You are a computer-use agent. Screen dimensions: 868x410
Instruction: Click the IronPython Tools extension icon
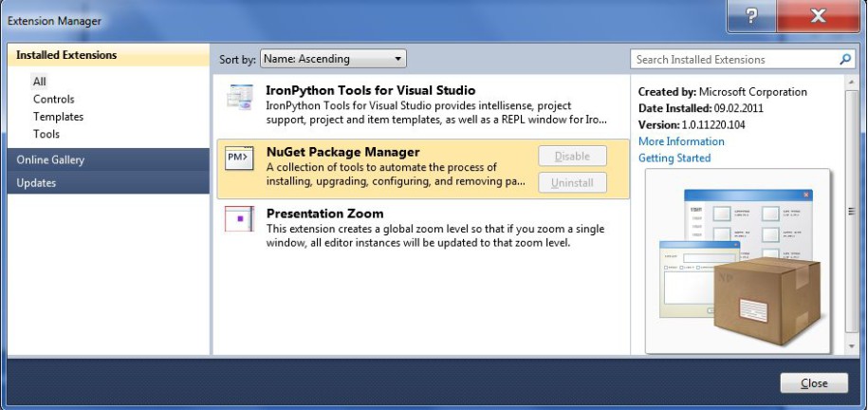point(240,97)
